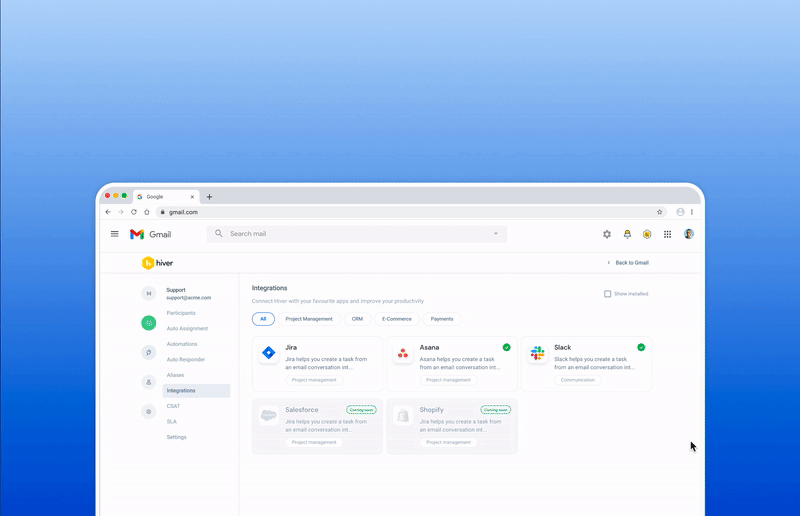Click Slack's Communication tag
The width and height of the screenshot is (800, 516).
click(x=578, y=380)
